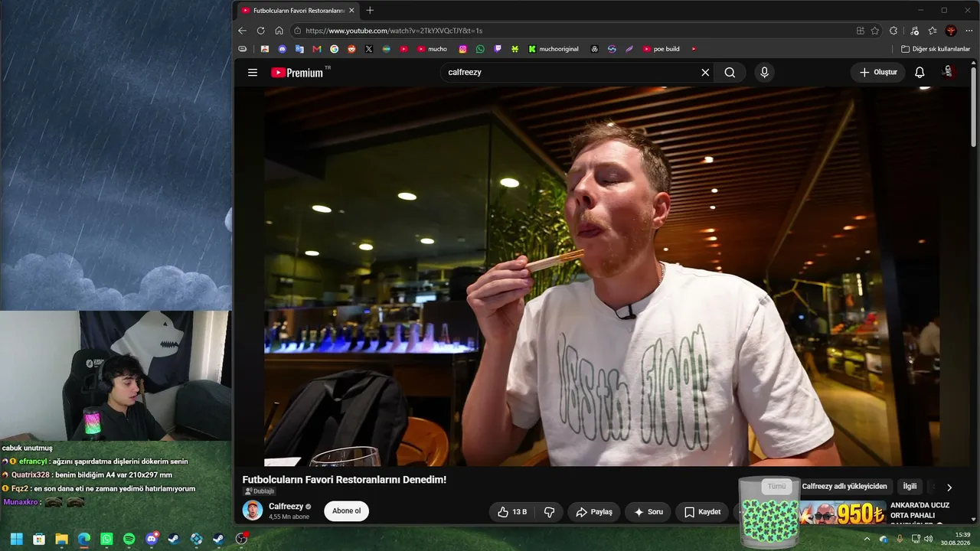This screenshot has height=551, width=980.
Task: Open File Explorer from the taskbar
Action: [x=61, y=539]
